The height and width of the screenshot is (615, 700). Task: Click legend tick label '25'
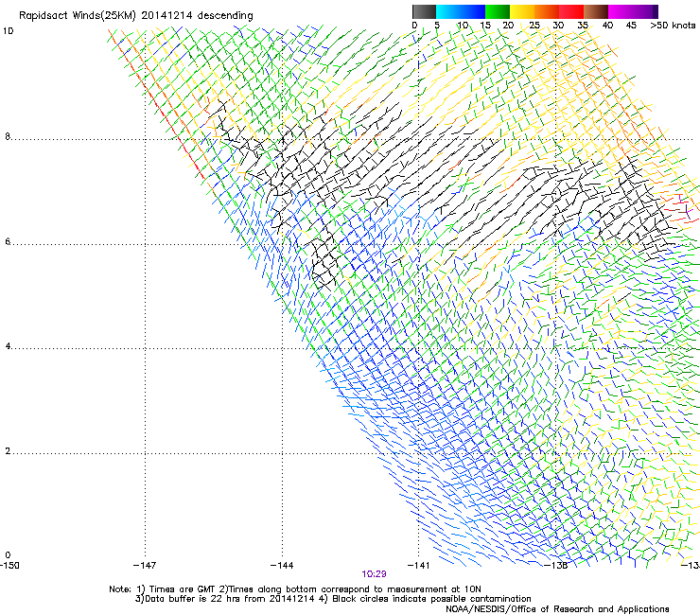(534, 26)
